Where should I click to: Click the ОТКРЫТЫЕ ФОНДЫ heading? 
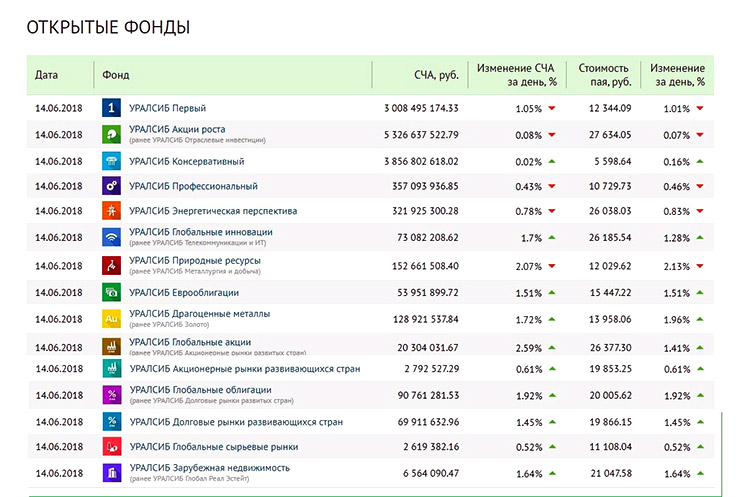tap(108, 27)
